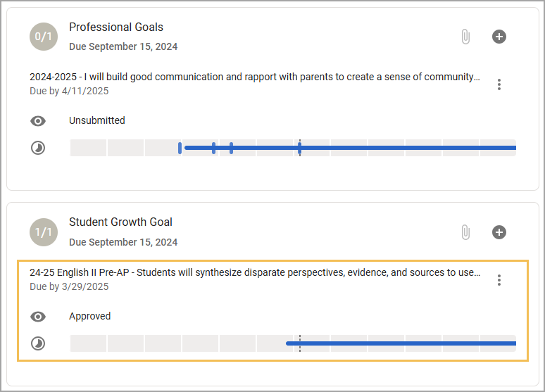Screen dimensions: 545x392
Task: Toggle the eye icon beside Unsubmitted status
Action: coord(38,121)
